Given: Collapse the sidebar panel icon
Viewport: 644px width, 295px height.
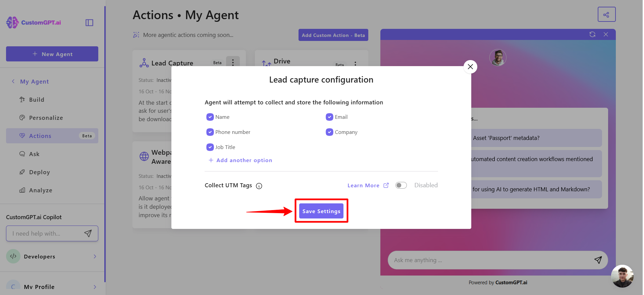Looking at the screenshot, I should point(89,22).
